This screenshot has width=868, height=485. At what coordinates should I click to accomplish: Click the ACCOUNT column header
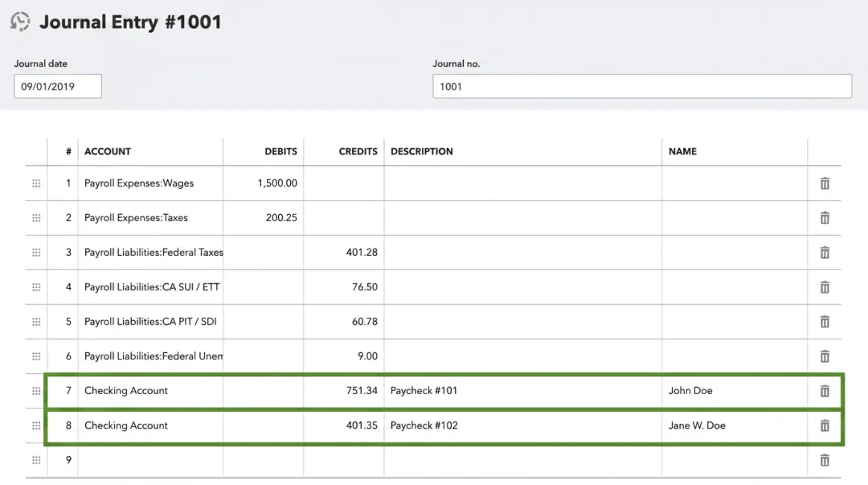[108, 151]
